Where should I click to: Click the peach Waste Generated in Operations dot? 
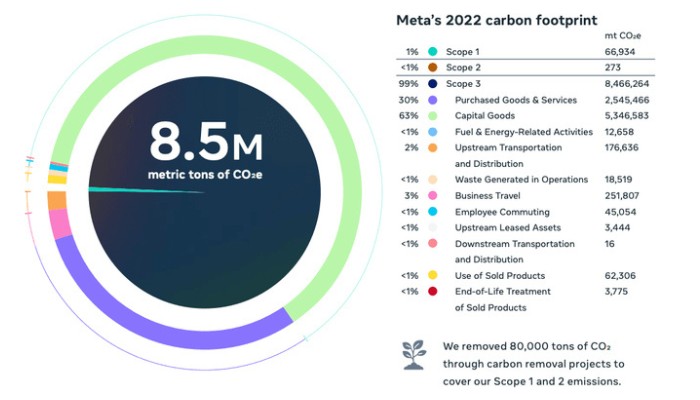(433, 179)
